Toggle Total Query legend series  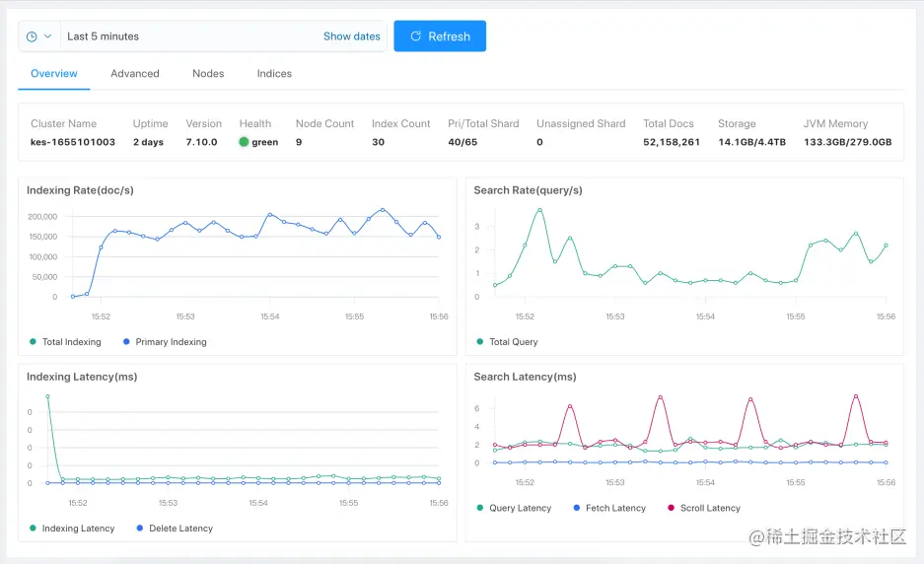pos(508,342)
